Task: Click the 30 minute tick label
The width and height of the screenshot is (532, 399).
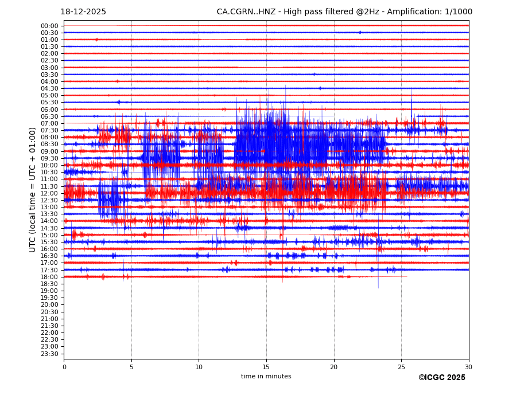Action: click(x=468, y=367)
